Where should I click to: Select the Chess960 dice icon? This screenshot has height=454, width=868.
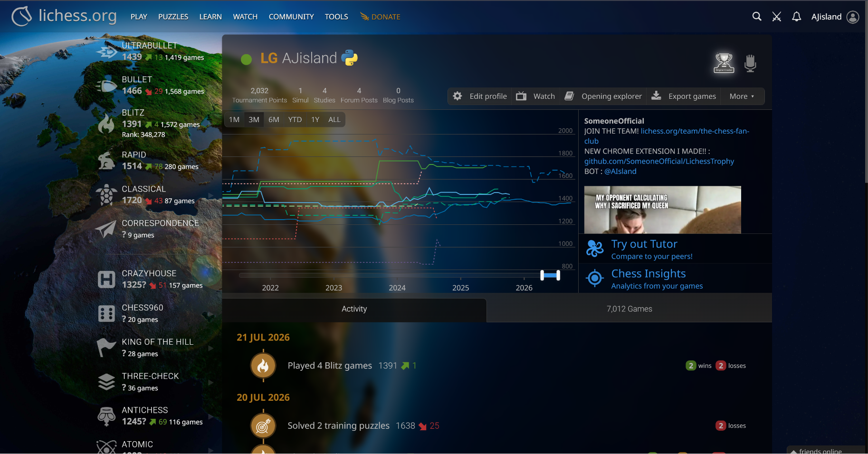[x=106, y=314]
